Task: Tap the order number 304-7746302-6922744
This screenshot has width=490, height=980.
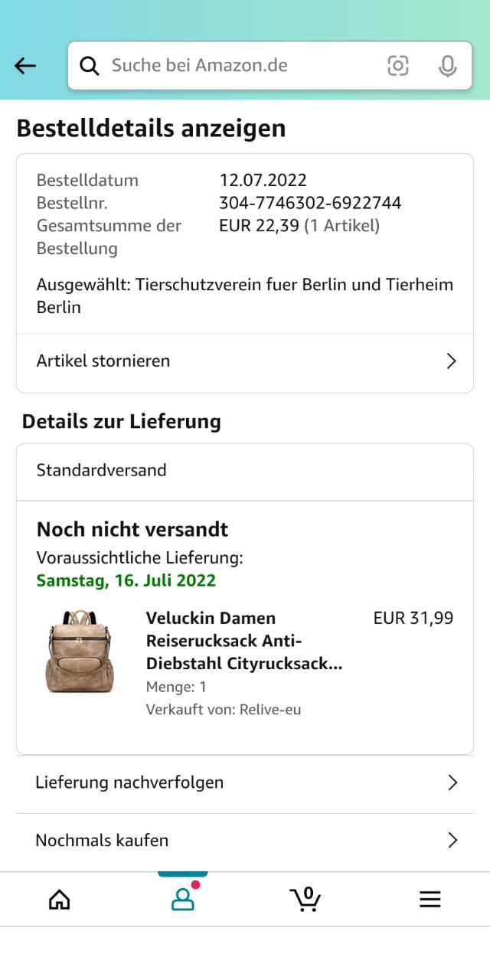Action: point(310,203)
